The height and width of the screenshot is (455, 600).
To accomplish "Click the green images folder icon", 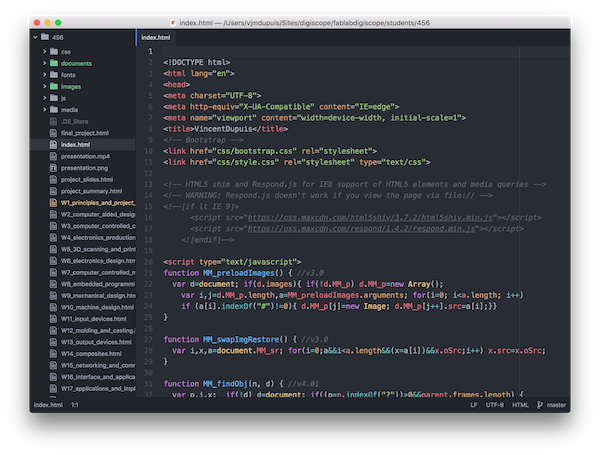I will [x=54, y=86].
